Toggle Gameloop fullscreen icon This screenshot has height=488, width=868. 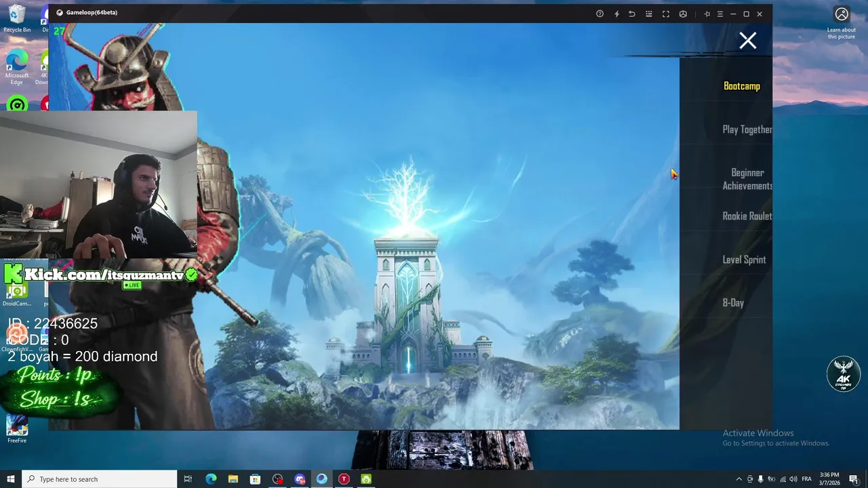tap(666, 14)
